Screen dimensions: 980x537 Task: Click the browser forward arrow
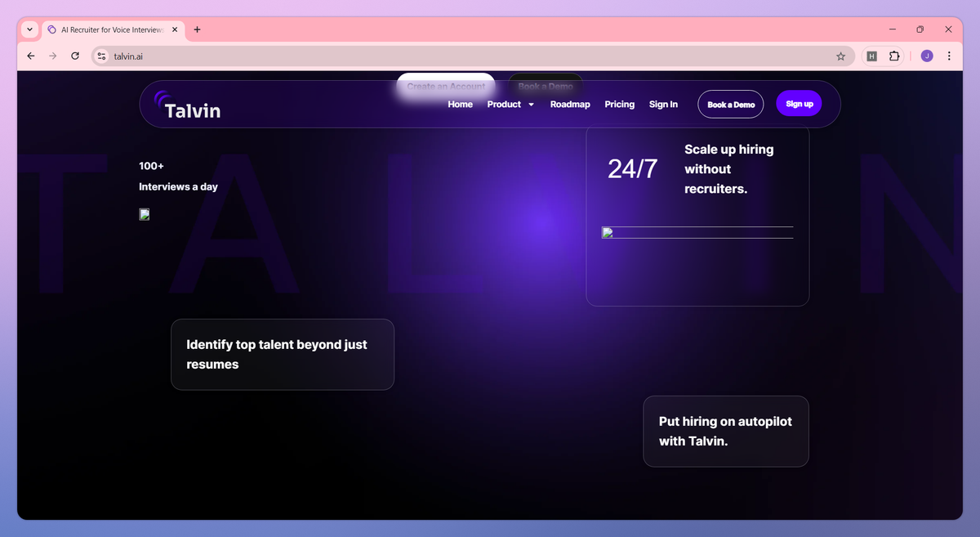coord(53,56)
